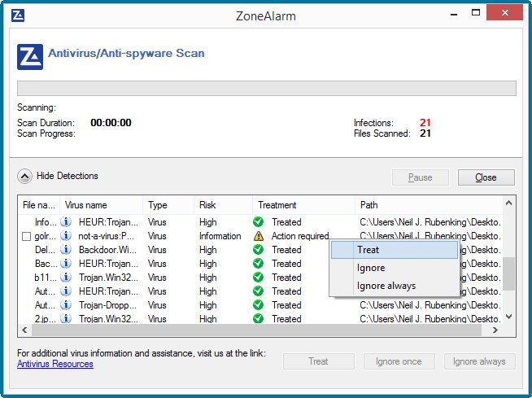The image size is (532, 398).
Task: Sort by File na... column header
Action: click(x=39, y=205)
